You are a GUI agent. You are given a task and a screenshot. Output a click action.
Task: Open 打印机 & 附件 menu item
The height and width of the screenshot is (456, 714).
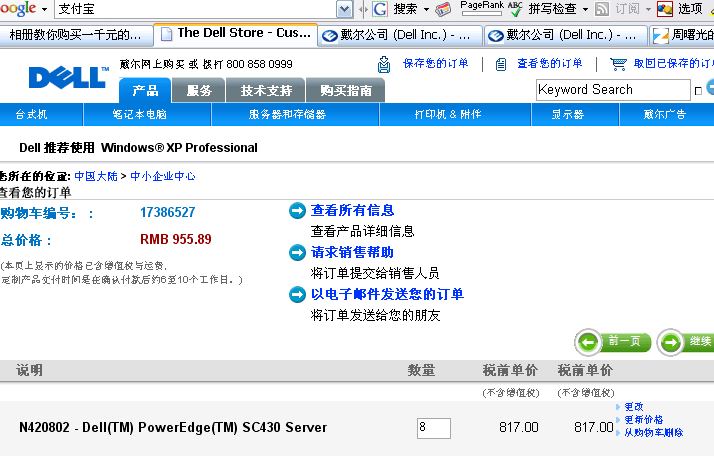pyautogui.click(x=448, y=114)
